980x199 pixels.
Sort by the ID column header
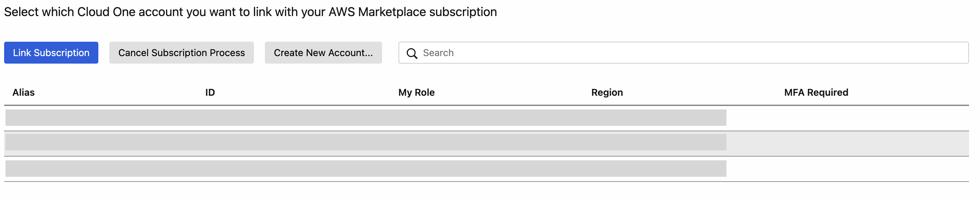click(210, 92)
